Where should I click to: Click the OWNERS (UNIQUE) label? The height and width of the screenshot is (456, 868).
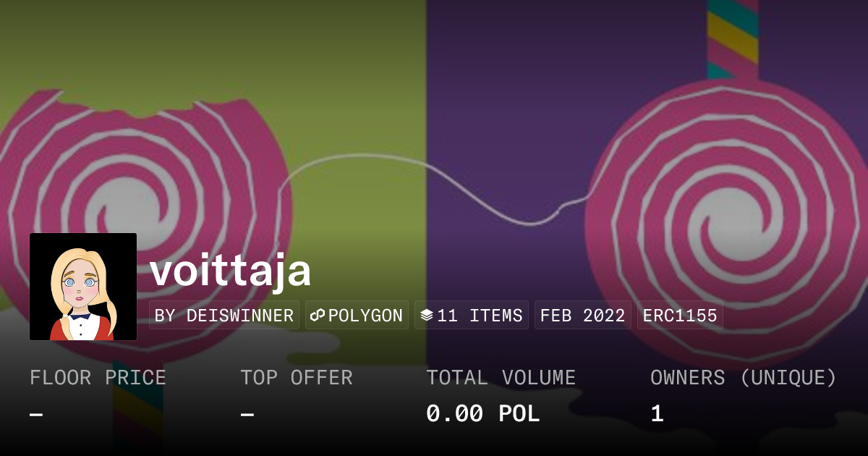point(744,378)
